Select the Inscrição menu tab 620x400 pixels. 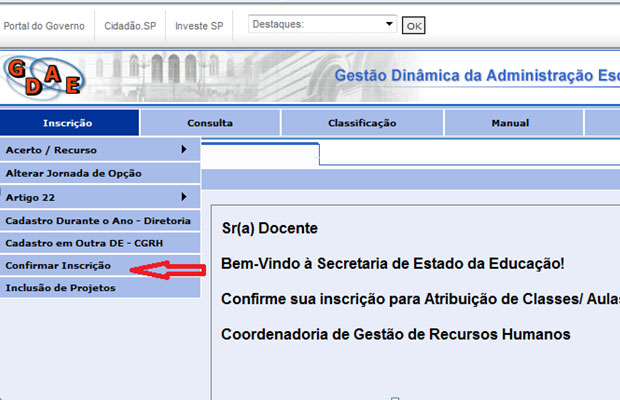[68, 123]
